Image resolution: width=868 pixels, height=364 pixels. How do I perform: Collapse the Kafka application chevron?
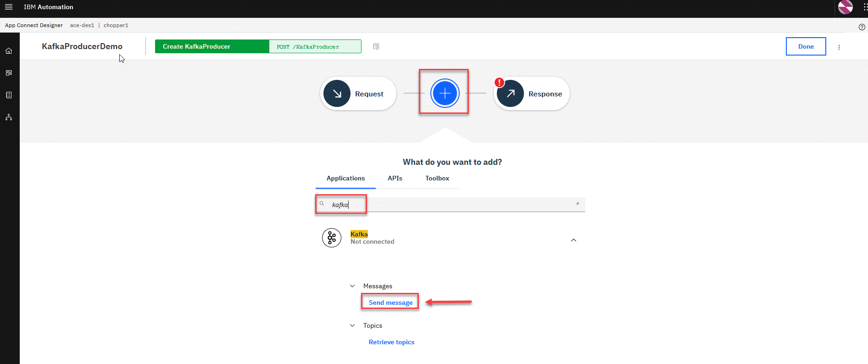pos(573,240)
